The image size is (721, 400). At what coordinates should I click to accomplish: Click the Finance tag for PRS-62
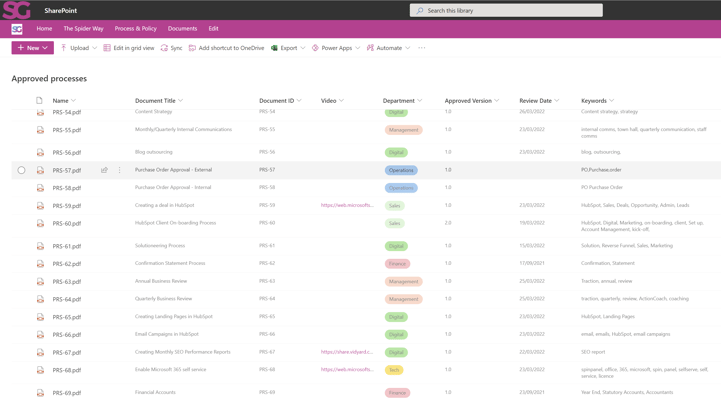pos(397,264)
